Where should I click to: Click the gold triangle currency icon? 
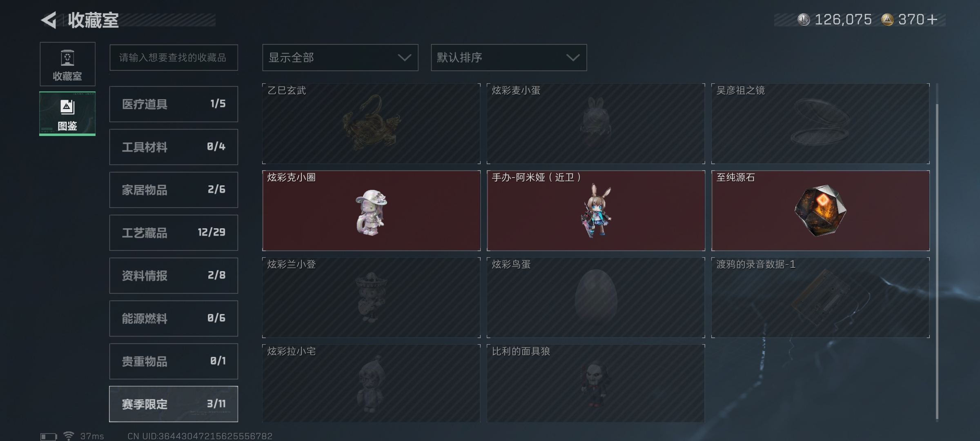tap(887, 20)
